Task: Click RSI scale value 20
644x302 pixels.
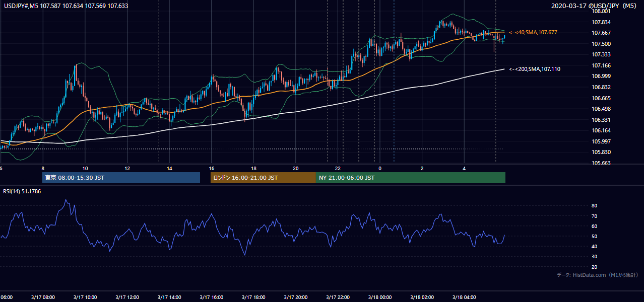Action: pyautogui.click(x=595, y=267)
